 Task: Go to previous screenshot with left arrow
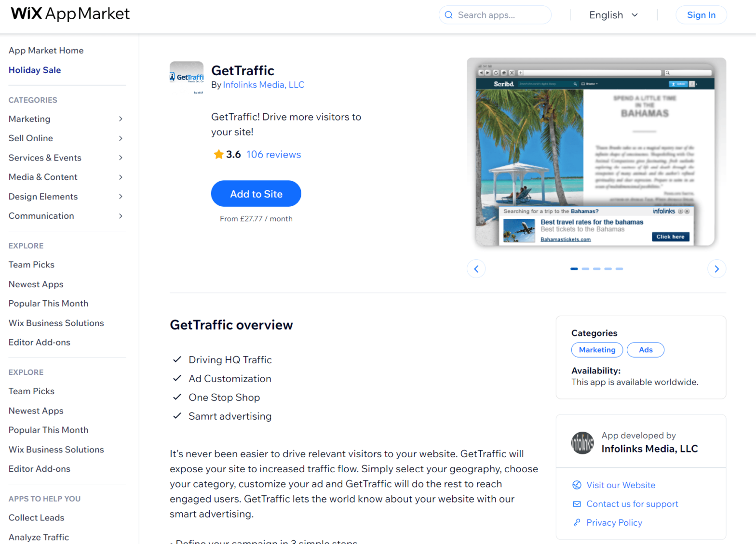[476, 269]
